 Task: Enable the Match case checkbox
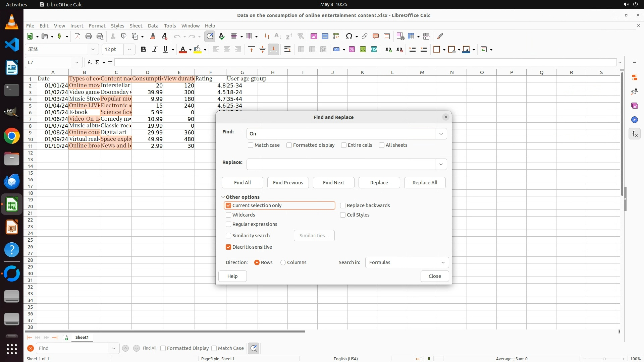(251, 145)
